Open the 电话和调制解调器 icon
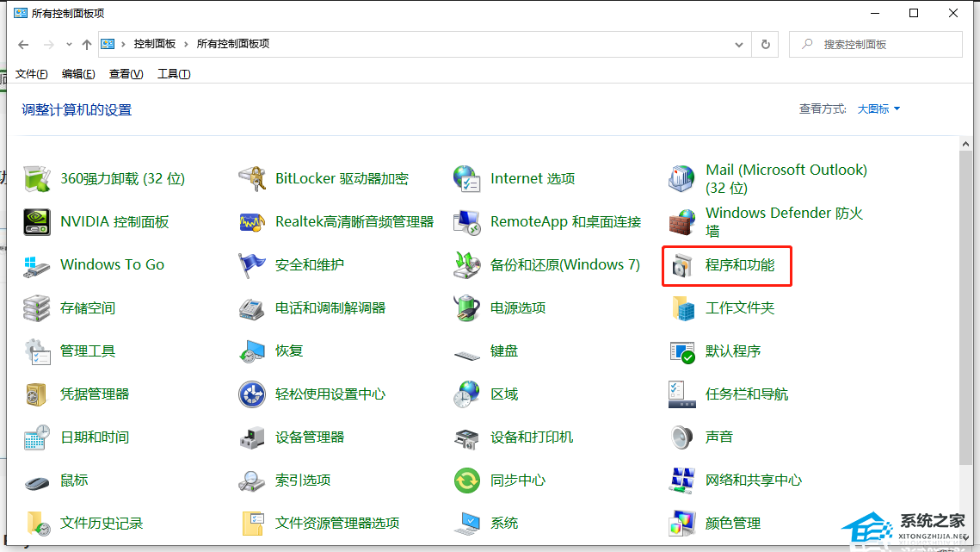The width and height of the screenshot is (980, 552). [x=252, y=308]
